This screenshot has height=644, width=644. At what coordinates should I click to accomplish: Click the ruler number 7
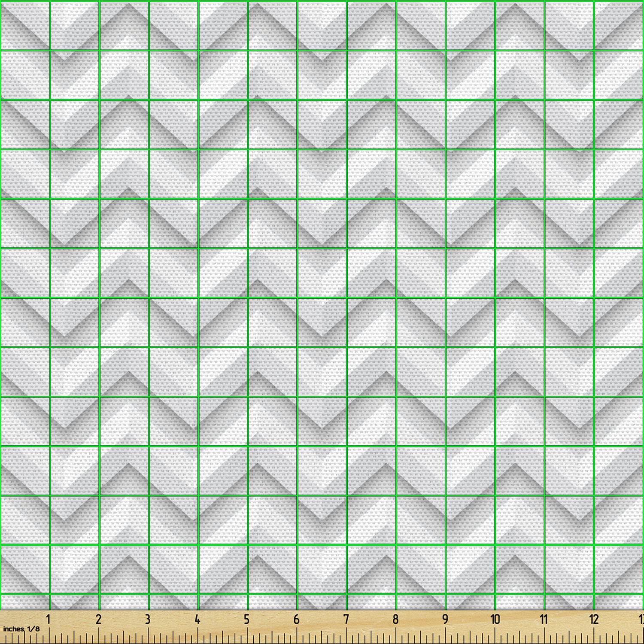coord(346,619)
